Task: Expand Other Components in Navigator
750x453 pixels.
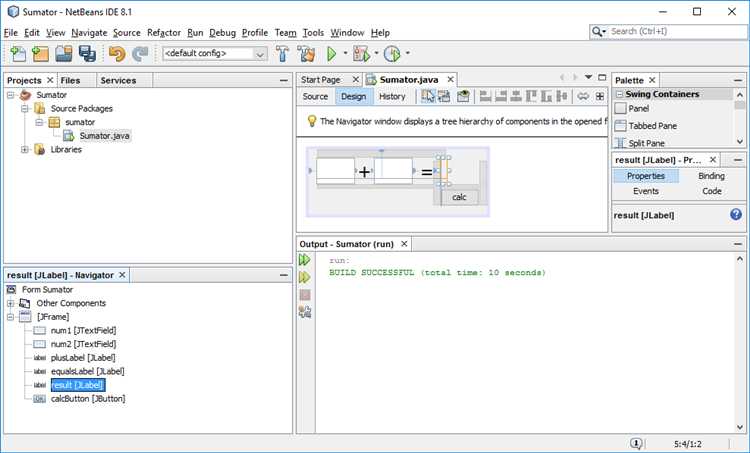Action: (x=11, y=303)
